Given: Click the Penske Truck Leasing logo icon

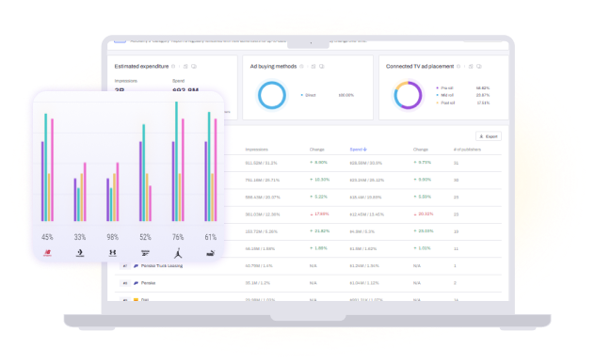Looking at the screenshot, I should [136, 266].
